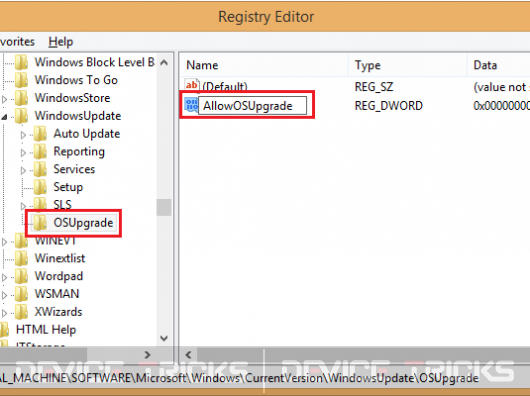
Task: Select the Wordpad key label
Action: coord(58,276)
